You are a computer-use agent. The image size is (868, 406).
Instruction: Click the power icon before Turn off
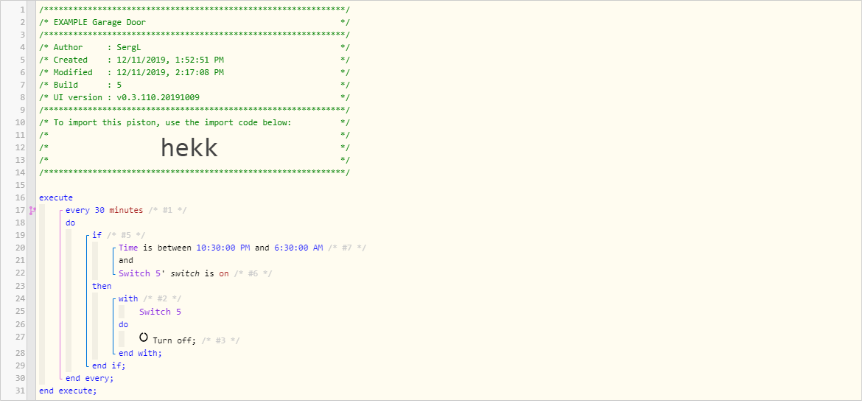tap(144, 337)
